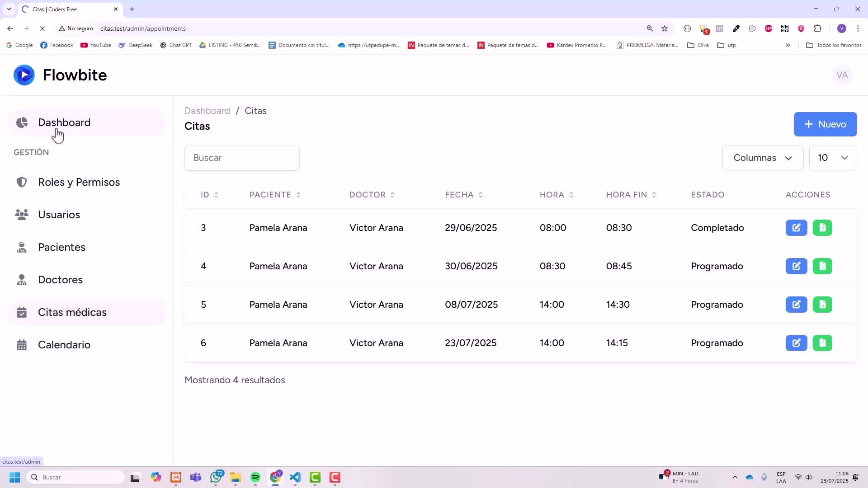
Task: Edit appointment with ID 3
Action: (796, 228)
